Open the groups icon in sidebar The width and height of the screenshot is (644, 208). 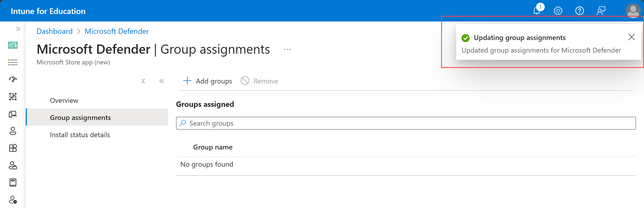pyautogui.click(x=13, y=97)
